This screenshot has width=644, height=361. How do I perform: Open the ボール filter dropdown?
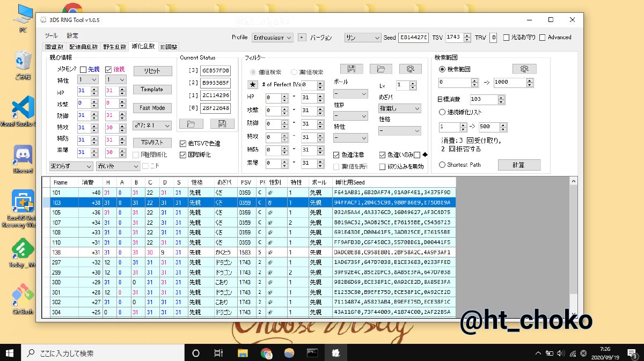click(350, 94)
